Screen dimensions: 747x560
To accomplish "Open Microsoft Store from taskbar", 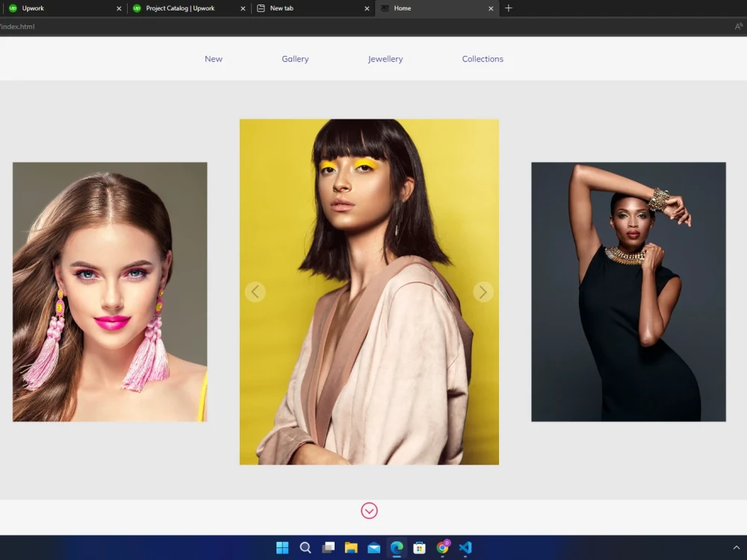I will [420, 547].
